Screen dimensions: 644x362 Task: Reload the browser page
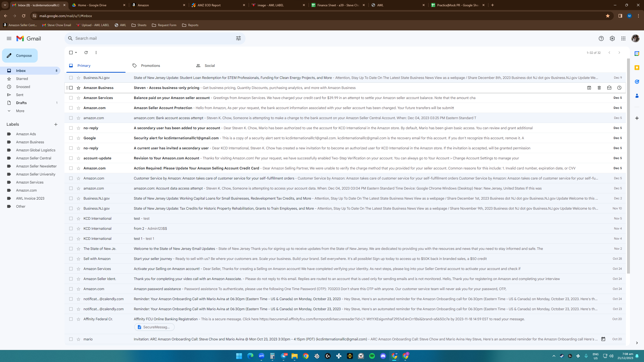click(24, 16)
